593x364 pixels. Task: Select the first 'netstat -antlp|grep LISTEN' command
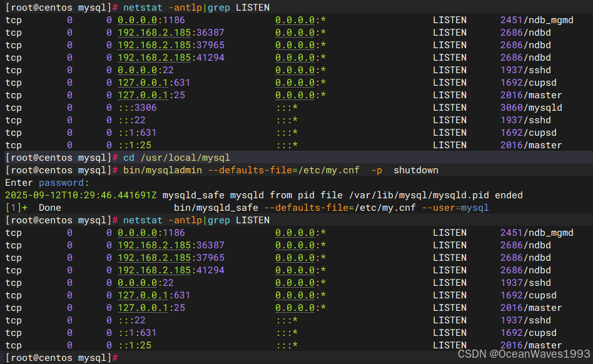pos(196,8)
